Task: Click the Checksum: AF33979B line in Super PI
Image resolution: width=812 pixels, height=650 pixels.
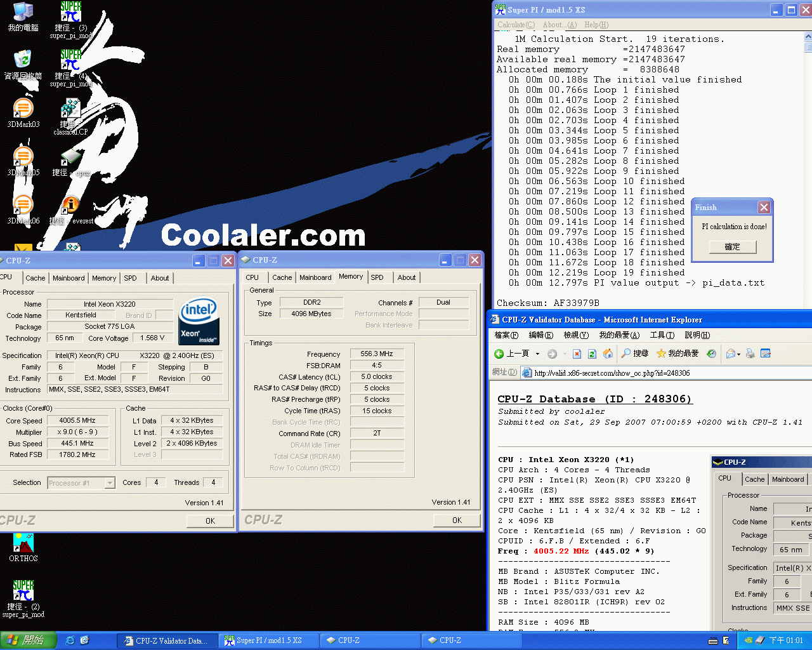Action: [x=548, y=303]
